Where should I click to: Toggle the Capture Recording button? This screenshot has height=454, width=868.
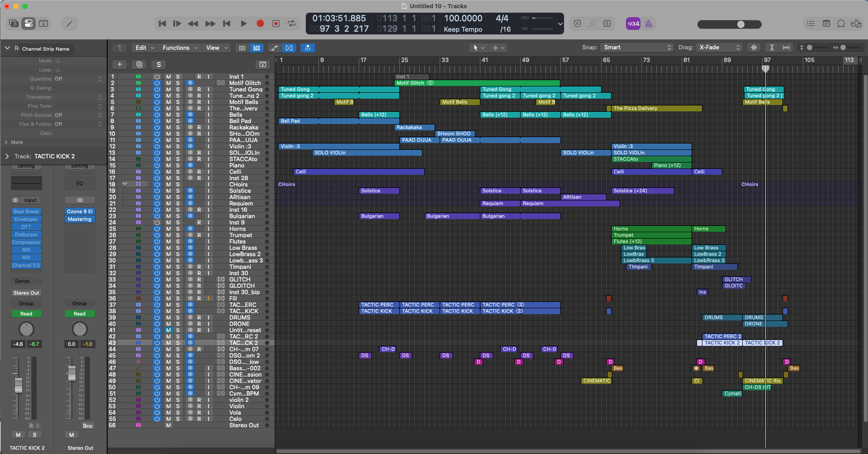[x=276, y=24]
